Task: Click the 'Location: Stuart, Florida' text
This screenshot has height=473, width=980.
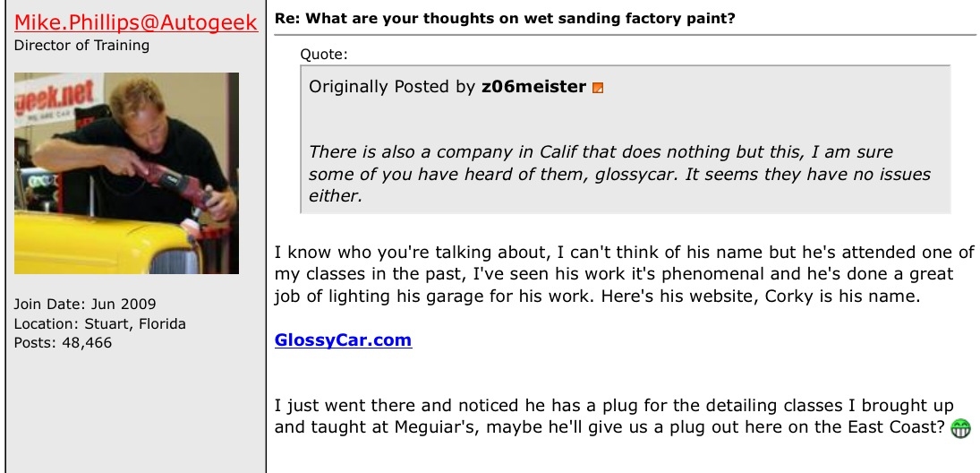Action: pyautogui.click(x=100, y=323)
